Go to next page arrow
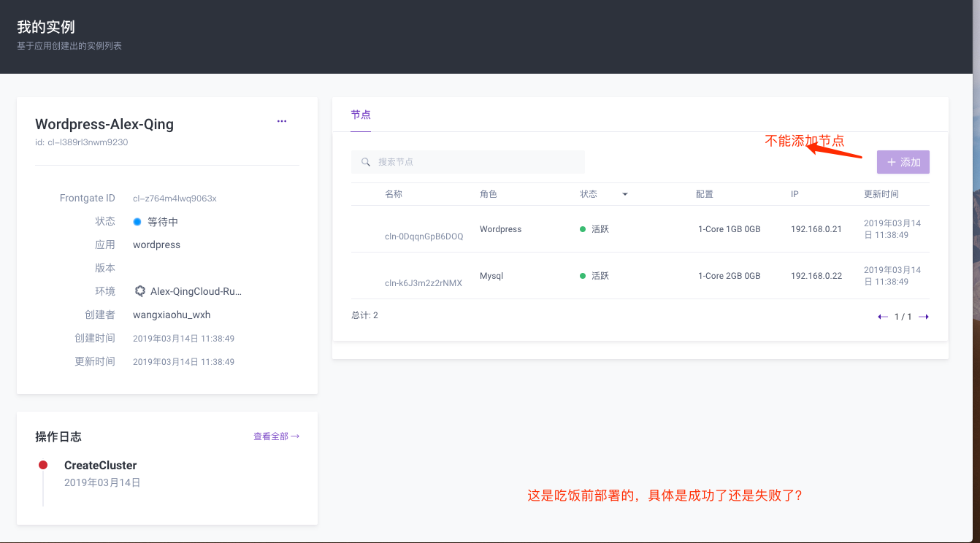Image resolution: width=980 pixels, height=543 pixels. pos(924,317)
